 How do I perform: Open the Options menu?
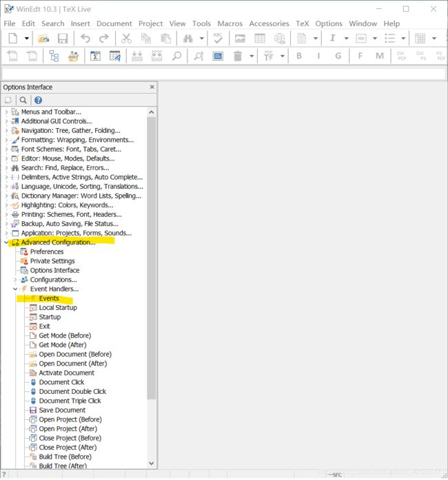point(329,23)
